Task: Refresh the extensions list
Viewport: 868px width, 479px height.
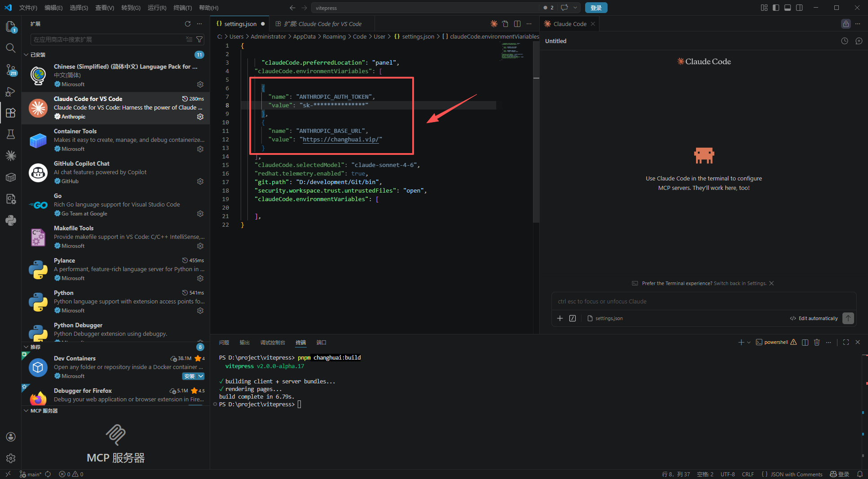Action: (x=188, y=24)
